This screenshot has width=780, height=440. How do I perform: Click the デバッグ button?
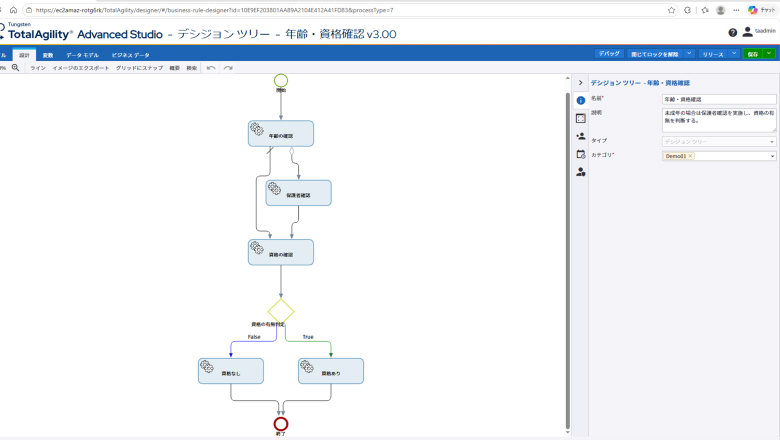[x=609, y=53]
